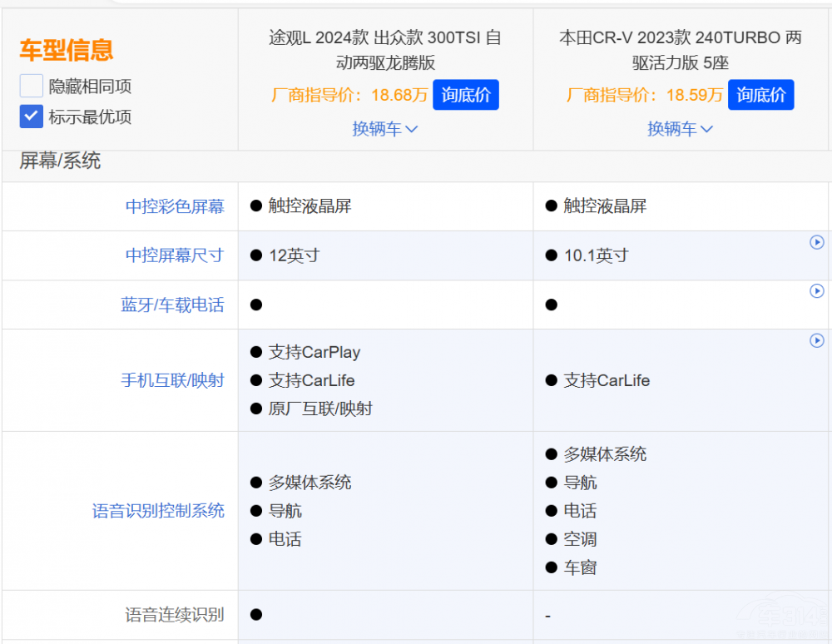Viewport: 832px width, 644px height.
Task: Click the video play icon in 手机互联/映射 row
Action: pos(816,340)
